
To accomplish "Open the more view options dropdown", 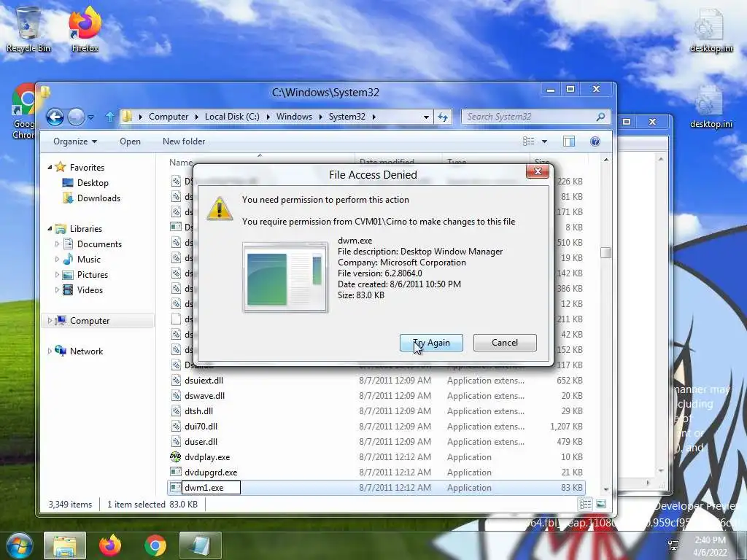I will click(544, 141).
